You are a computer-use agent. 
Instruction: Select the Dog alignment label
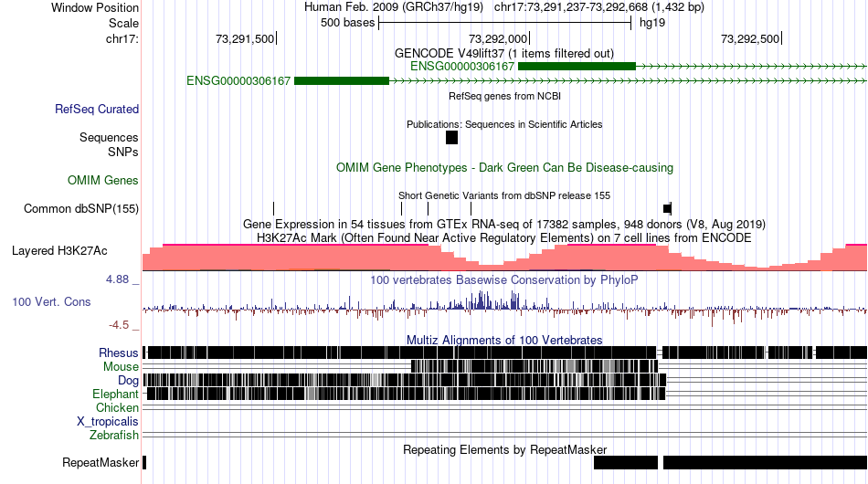click(x=128, y=380)
